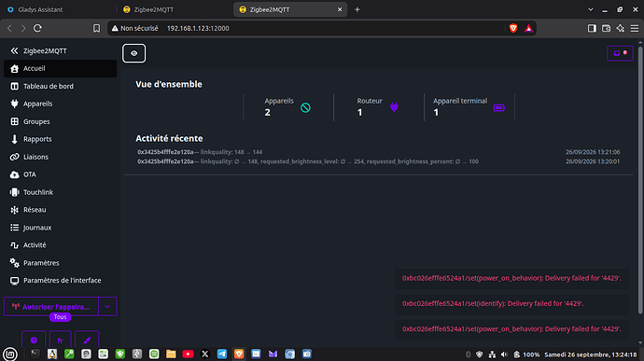The width and height of the screenshot is (644, 361).
Task: Bookmark this page
Action: 96,28
